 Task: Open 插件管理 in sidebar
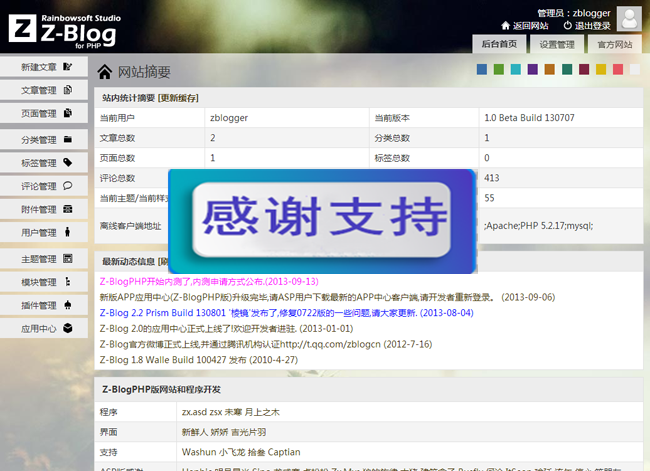[44, 306]
